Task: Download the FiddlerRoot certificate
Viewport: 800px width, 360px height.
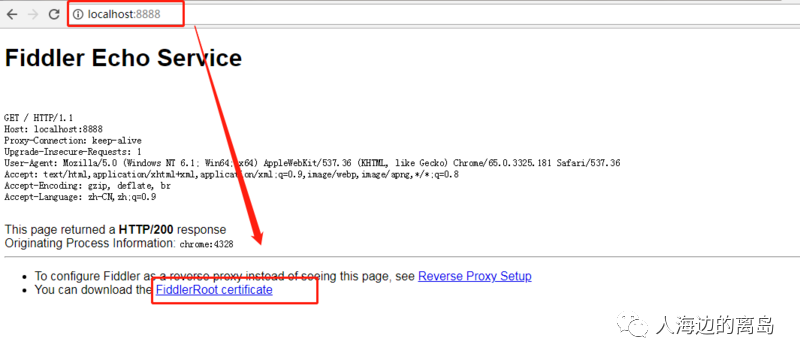Action: click(214, 290)
